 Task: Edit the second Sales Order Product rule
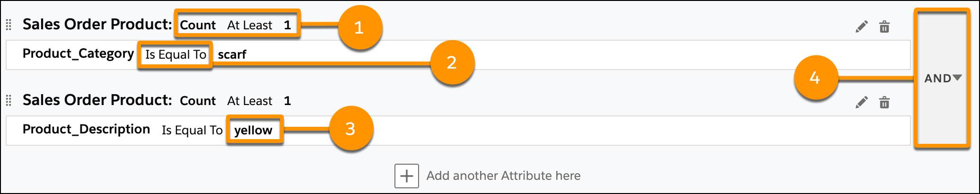coord(862,102)
